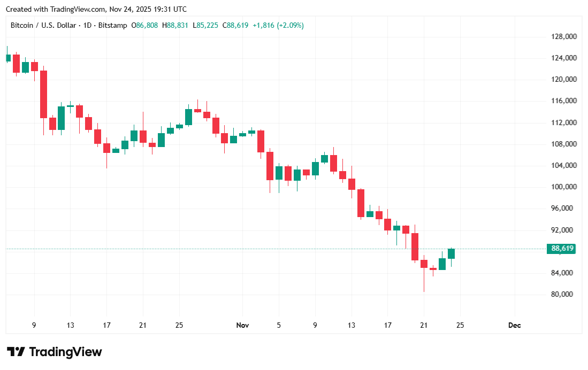Click the Open value 86,808

click(x=147, y=25)
